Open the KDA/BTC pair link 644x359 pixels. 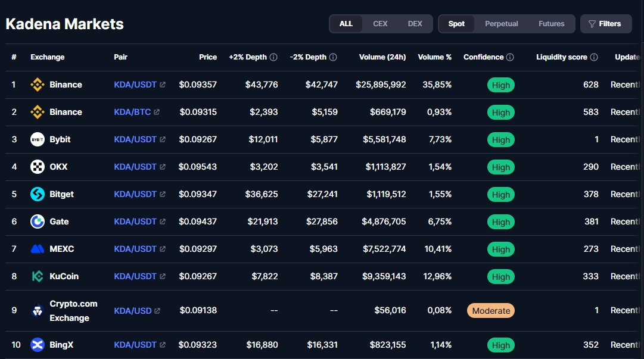coord(132,112)
